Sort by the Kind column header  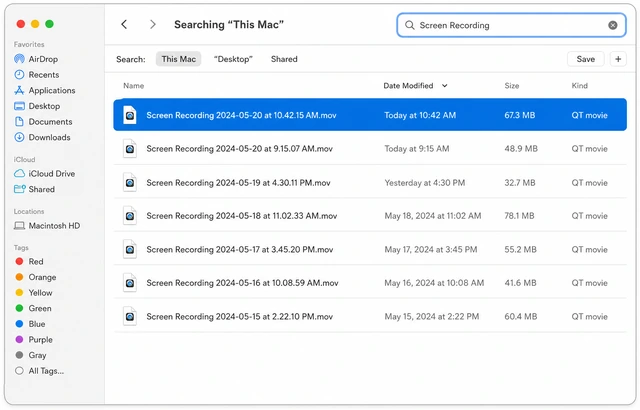(x=580, y=86)
